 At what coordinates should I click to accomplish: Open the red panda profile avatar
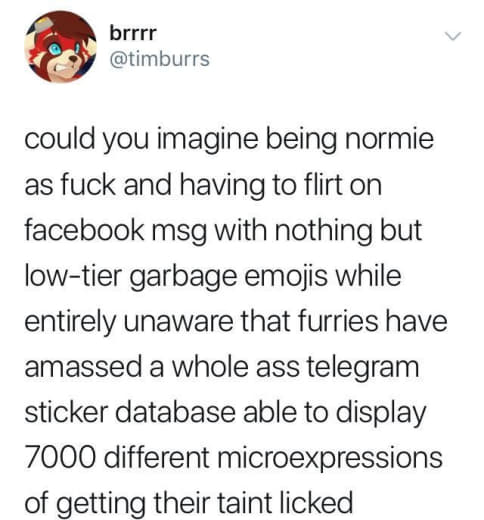point(61,47)
